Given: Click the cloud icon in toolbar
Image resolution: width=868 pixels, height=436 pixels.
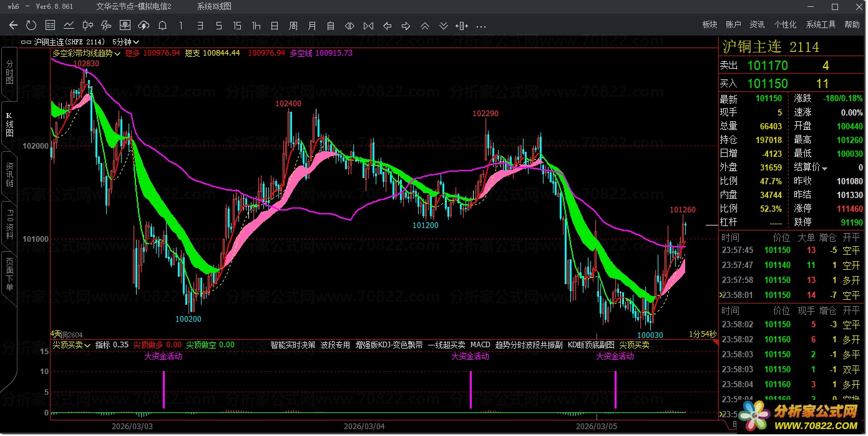Looking at the screenshot, I should (x=144, y=26).
